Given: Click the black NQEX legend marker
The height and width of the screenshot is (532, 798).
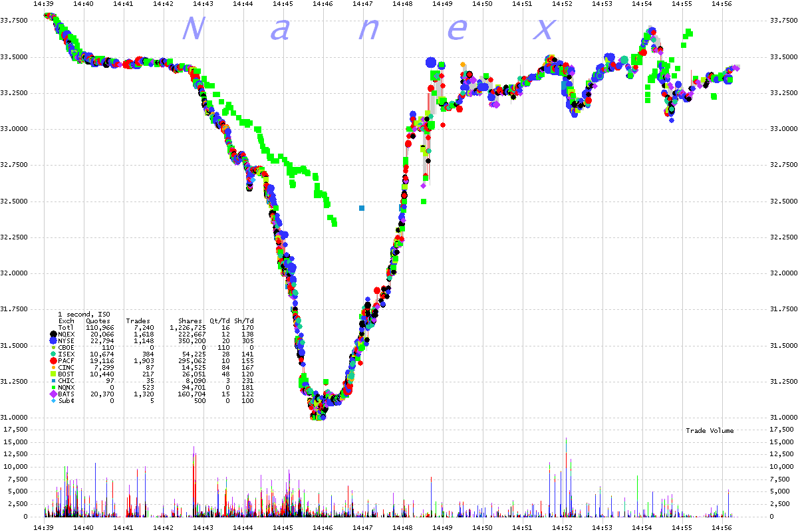Looking at the screenshot, I should (53, 334).
